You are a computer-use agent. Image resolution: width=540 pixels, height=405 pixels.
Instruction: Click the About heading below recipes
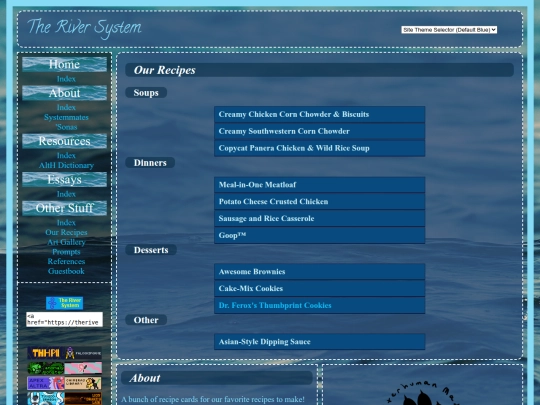pyautogui.click(x=145, y=378)
